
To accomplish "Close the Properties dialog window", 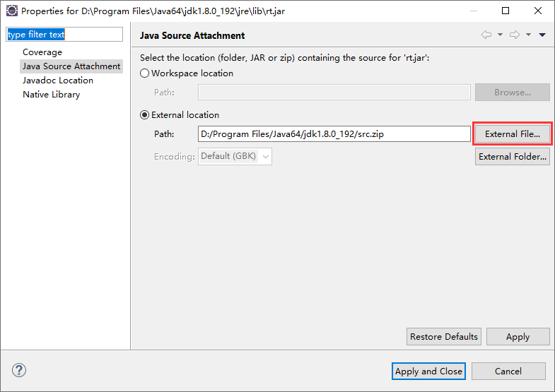I will coord(538,11).
